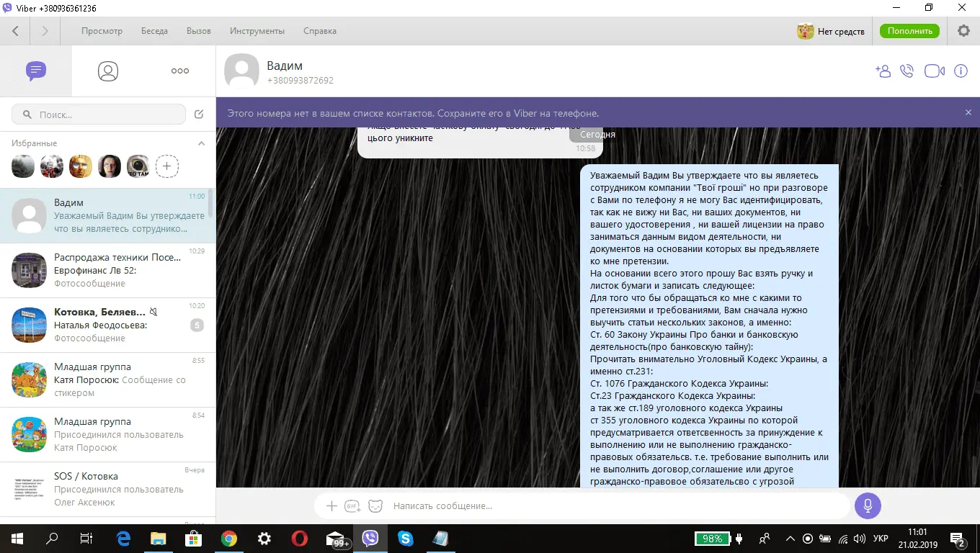This screenshot has width=980, height=553.
Task: Click the Пополнить button
Action: pos(910,31)
